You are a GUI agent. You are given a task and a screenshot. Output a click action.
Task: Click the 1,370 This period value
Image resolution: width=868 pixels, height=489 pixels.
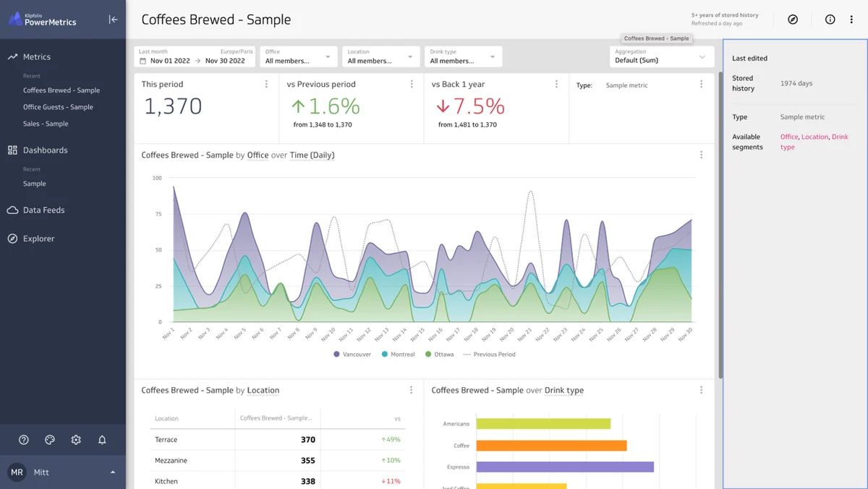click(173, 107)
